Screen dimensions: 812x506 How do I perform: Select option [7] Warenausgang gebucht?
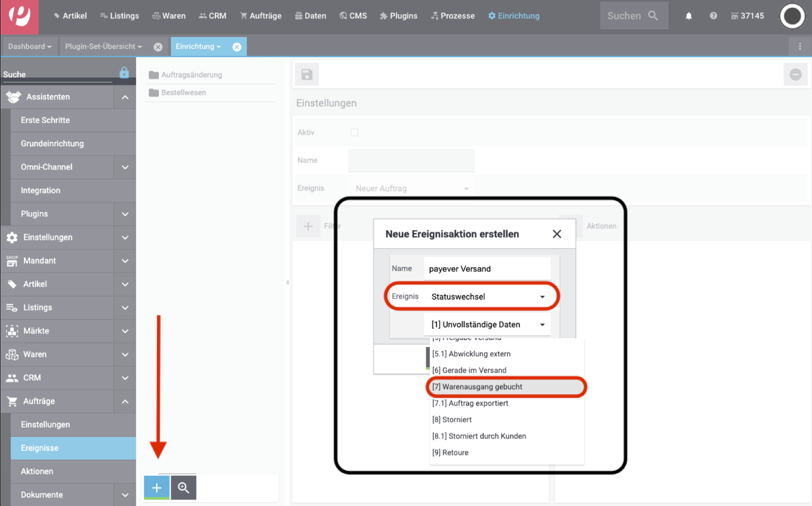pos(506,387)
